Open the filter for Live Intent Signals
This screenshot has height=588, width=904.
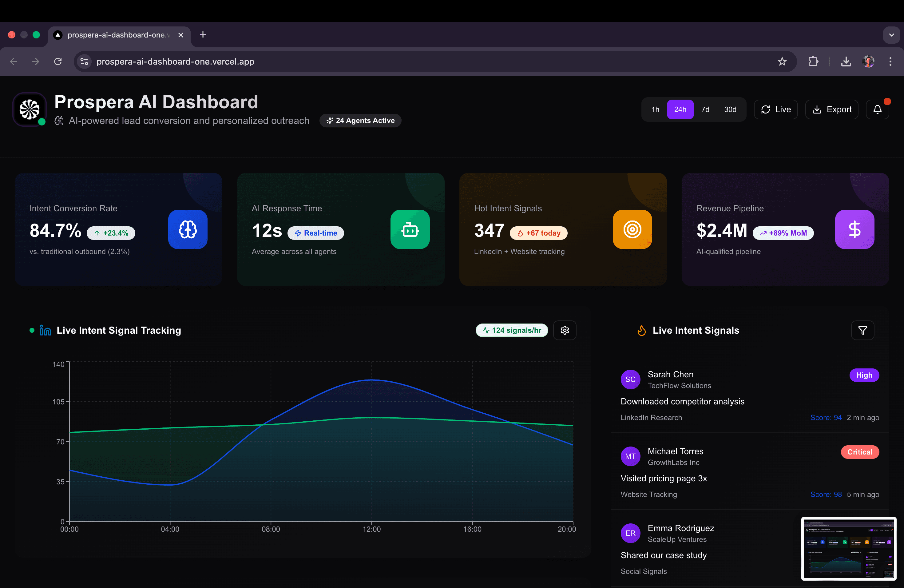pos(862,330)
